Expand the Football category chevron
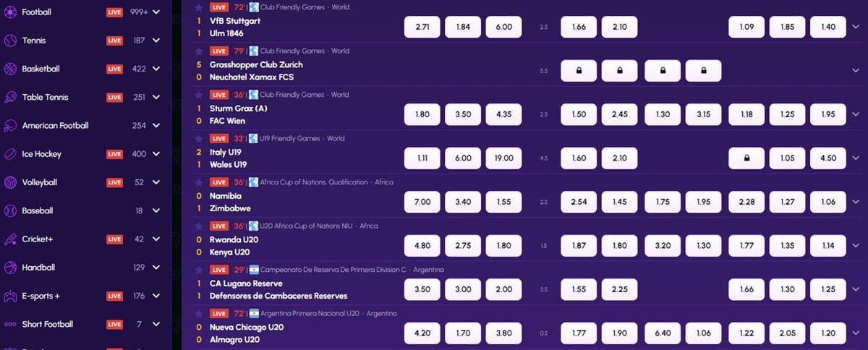 point(156,12)
